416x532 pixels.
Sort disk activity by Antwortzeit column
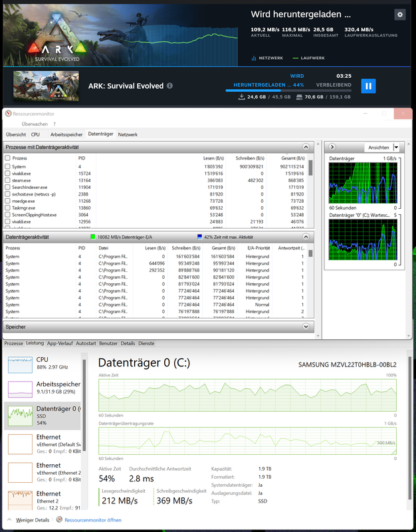click(x=291, y=248)
